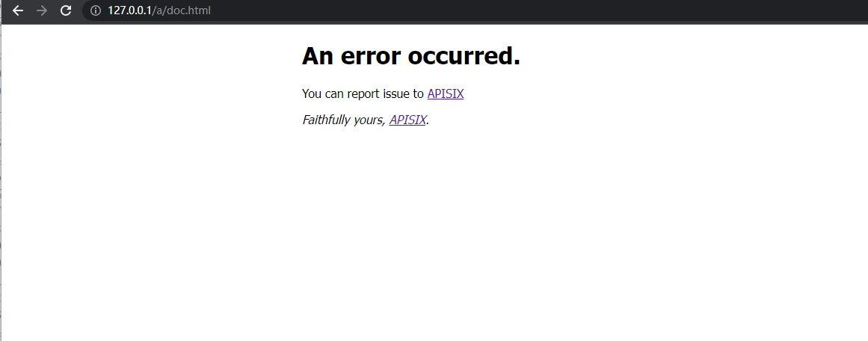Open the site information icon beside URL
868x341 pixels.
coord(95,10)
